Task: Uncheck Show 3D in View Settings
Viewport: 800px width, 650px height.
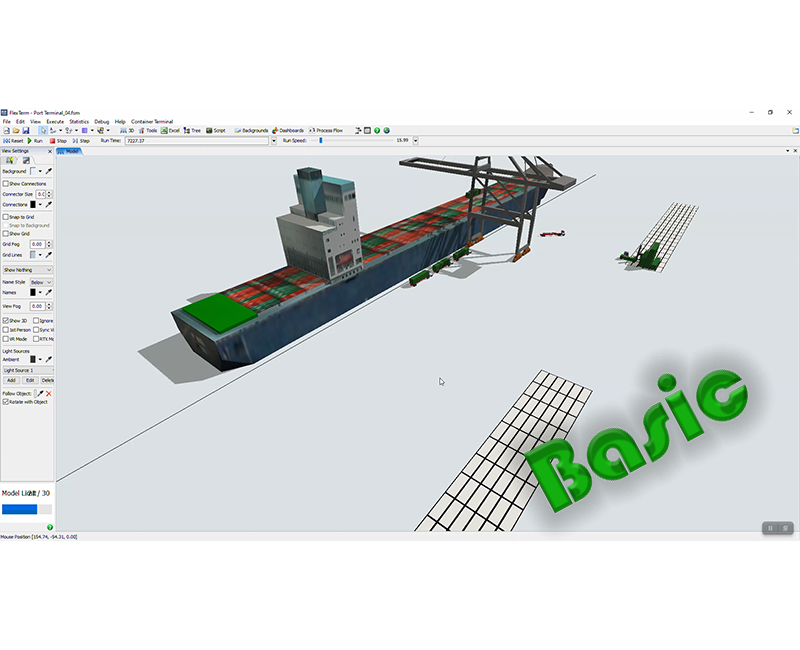Action: tap(7, 319)
